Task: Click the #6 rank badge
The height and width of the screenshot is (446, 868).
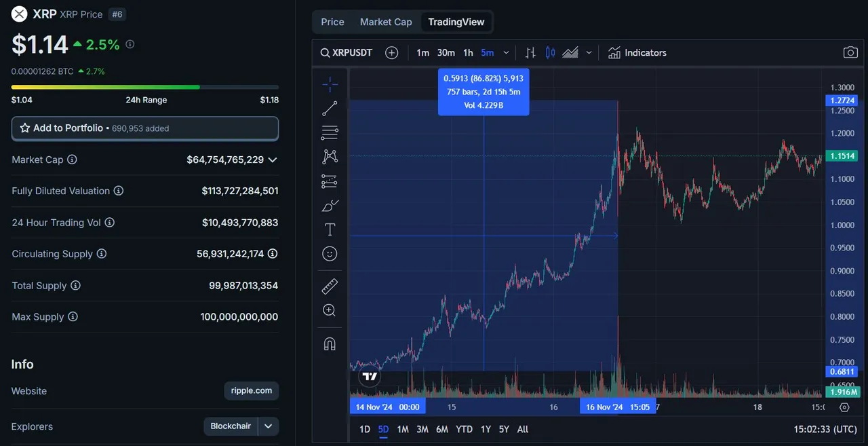Action: pyautogui.click(x=117, y=14)
